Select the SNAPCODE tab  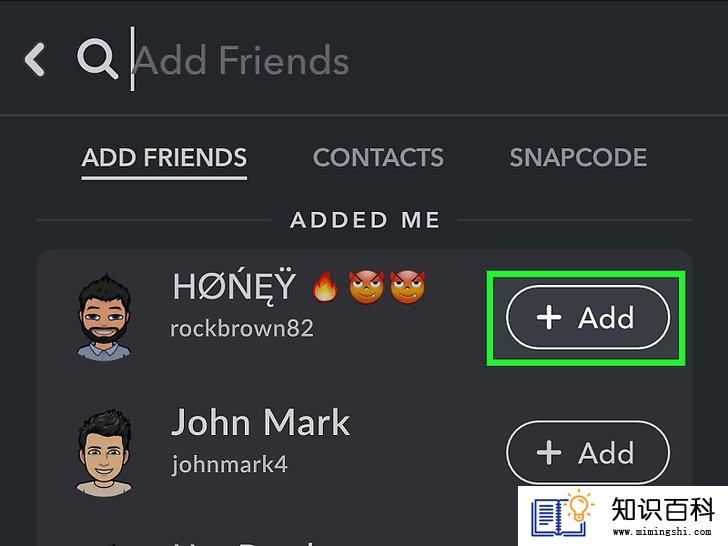point(578,158)
